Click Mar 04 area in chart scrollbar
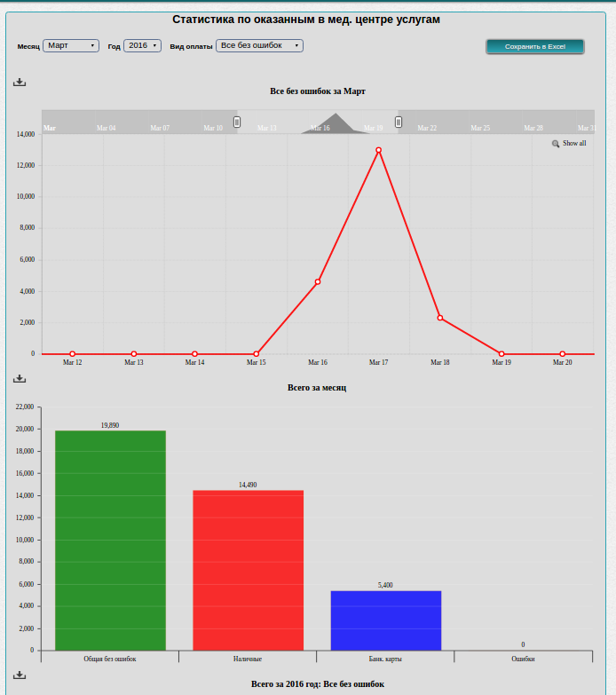 pyautogui.click(x=106, y=122)
